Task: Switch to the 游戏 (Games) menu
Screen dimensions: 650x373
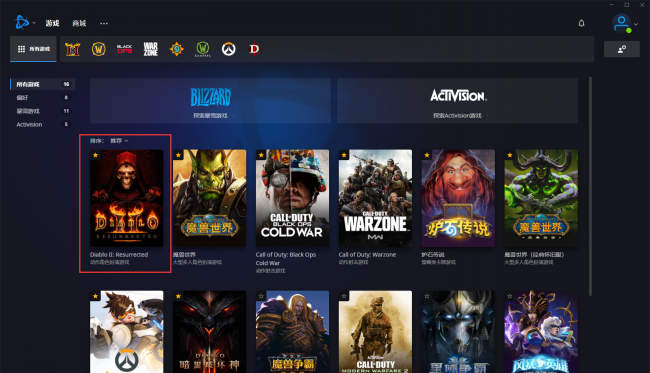Action: point(52,23)
